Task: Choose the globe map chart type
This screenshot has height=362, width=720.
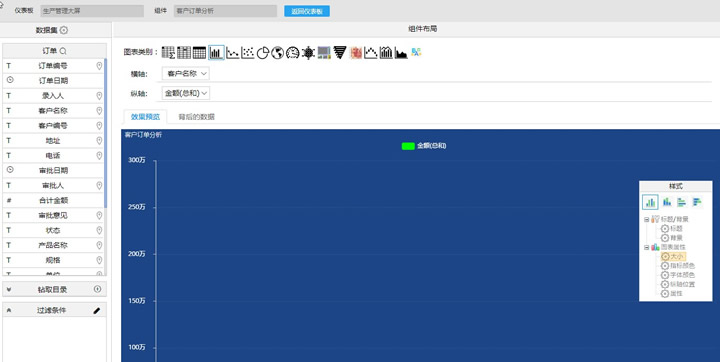Action: (277, 53)
